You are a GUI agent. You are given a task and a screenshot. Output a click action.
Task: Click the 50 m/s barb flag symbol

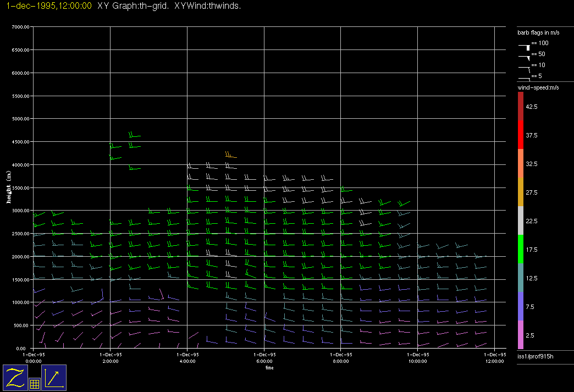(x=525, y=57)
